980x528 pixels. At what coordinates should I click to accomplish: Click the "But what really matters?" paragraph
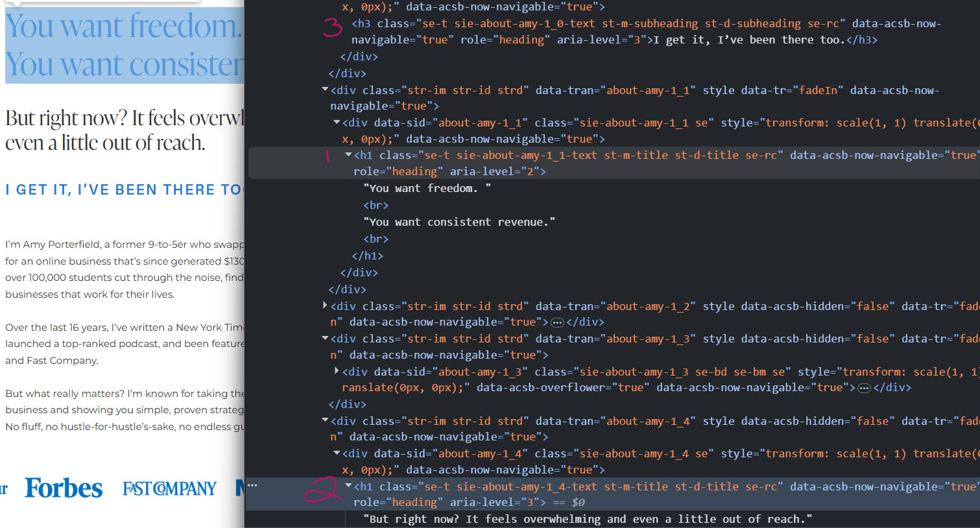125,410
